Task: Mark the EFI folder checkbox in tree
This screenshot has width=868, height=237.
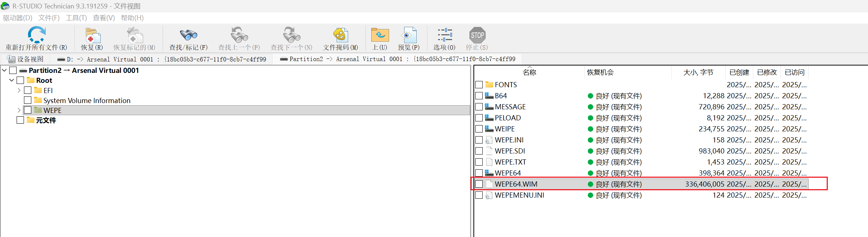Action: 28,90
